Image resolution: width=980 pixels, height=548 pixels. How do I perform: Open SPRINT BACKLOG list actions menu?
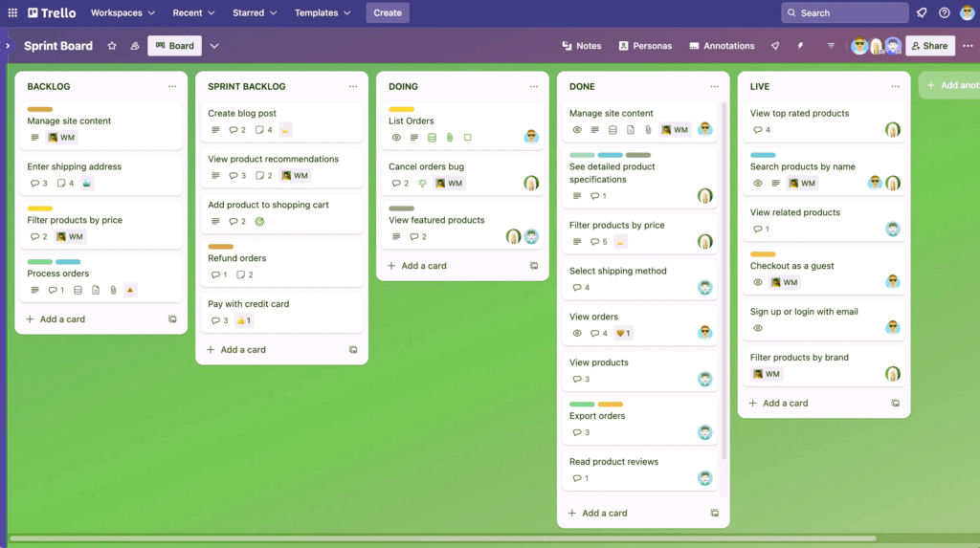(353, 86)
